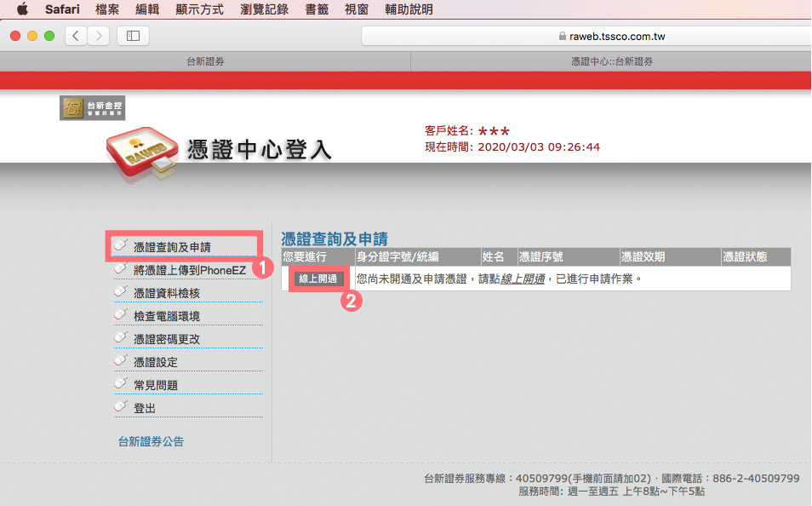This screenshot has width=812, height=506.
Task: Click the italic 線上開通 link in message
Action: coord(523,279)
